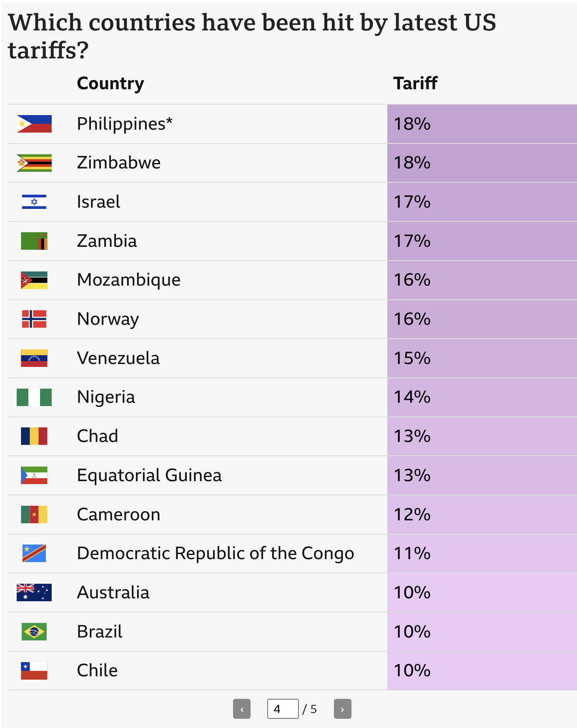Go to the next table page
The image size is (577, 728).
(342, 709)
